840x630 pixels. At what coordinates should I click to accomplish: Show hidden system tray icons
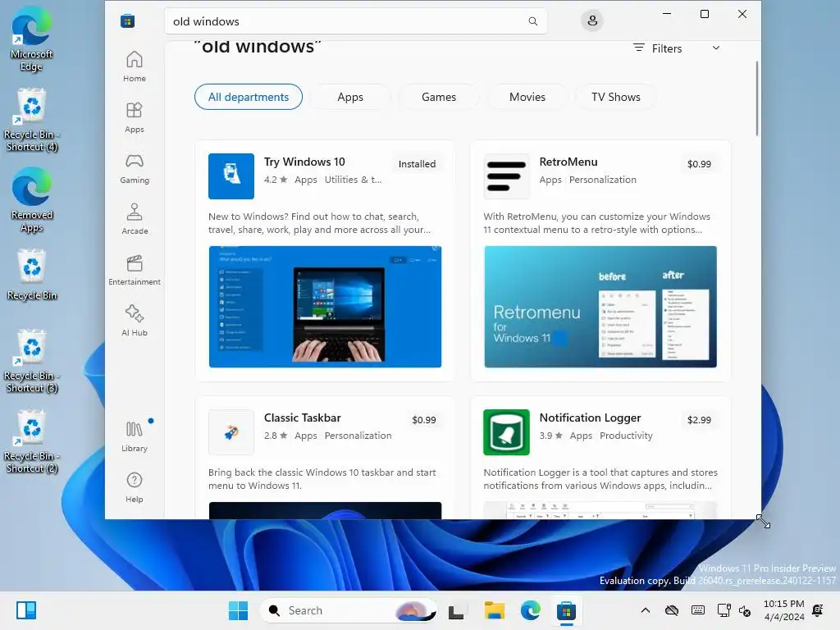[646, 610]
